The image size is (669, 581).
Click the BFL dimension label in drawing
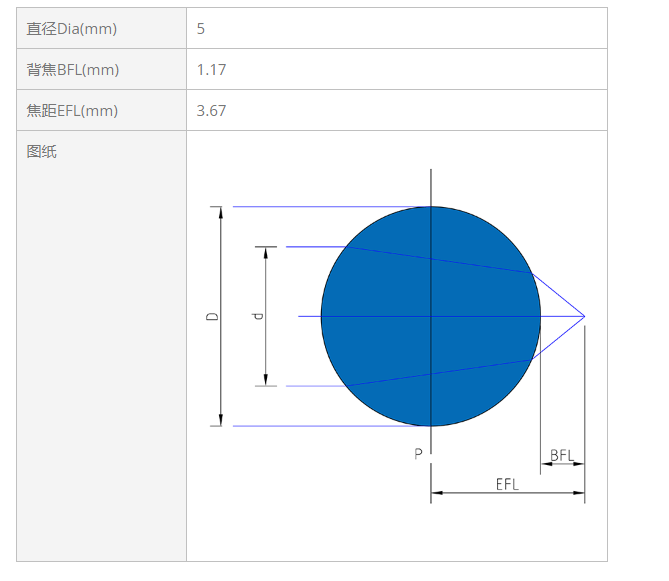(561, 455)
